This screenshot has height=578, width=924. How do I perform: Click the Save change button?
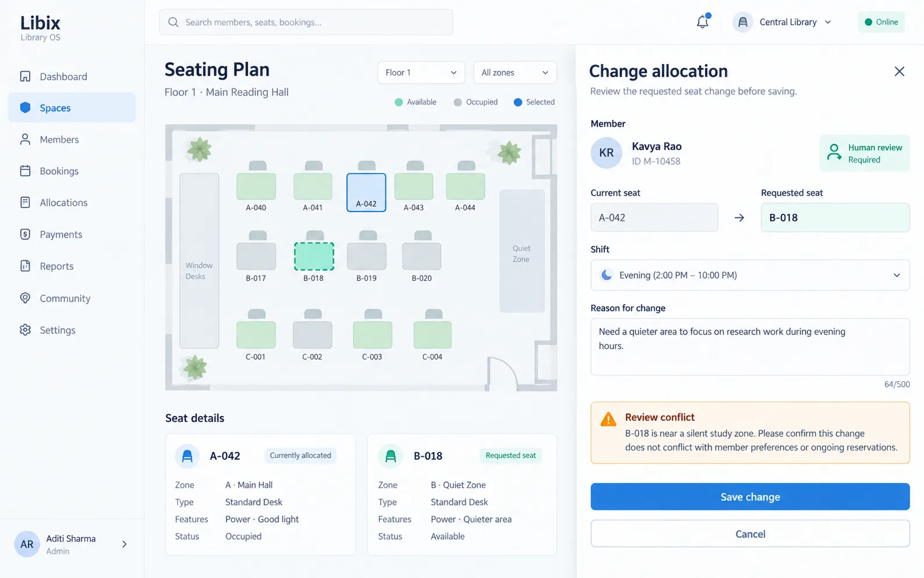750,496
